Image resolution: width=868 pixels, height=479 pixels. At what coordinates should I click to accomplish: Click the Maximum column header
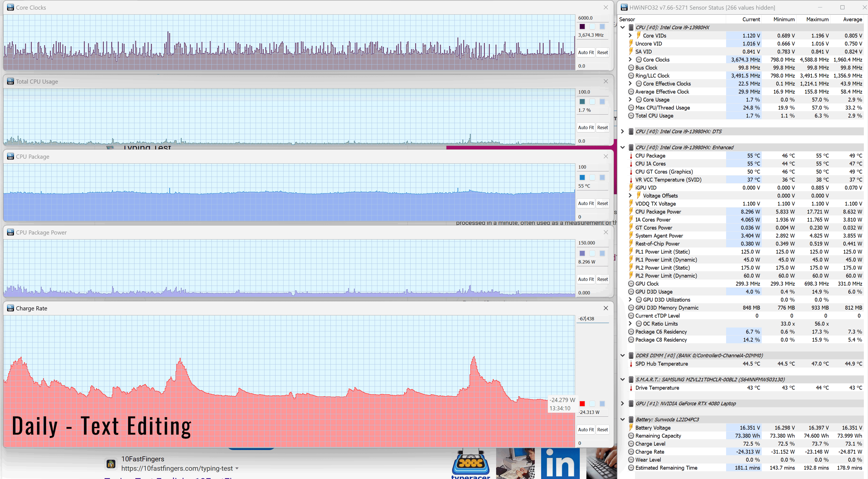(817, 19)
